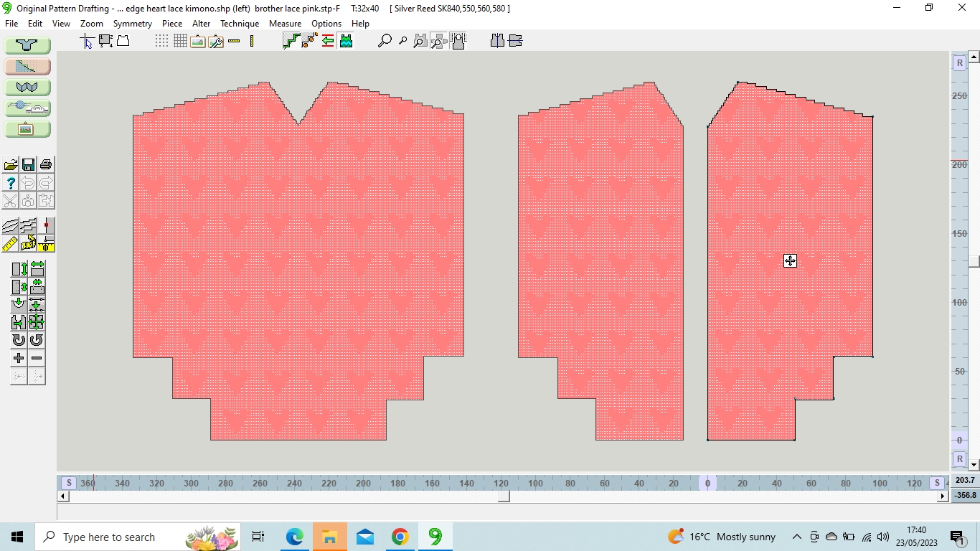Click the S button at left of horizontal ruler
Image resolution: width=980 pixels, height=551 pixels.
(68, 483)
